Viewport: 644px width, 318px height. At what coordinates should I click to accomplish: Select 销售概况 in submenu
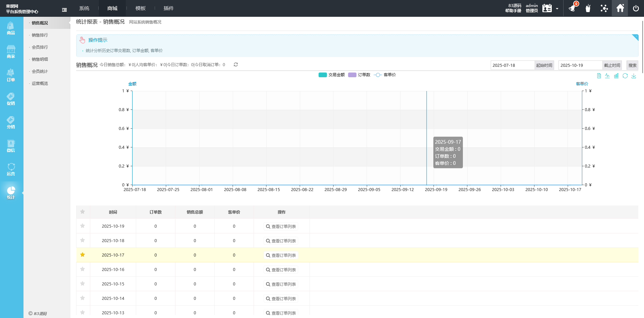(40, 23)
